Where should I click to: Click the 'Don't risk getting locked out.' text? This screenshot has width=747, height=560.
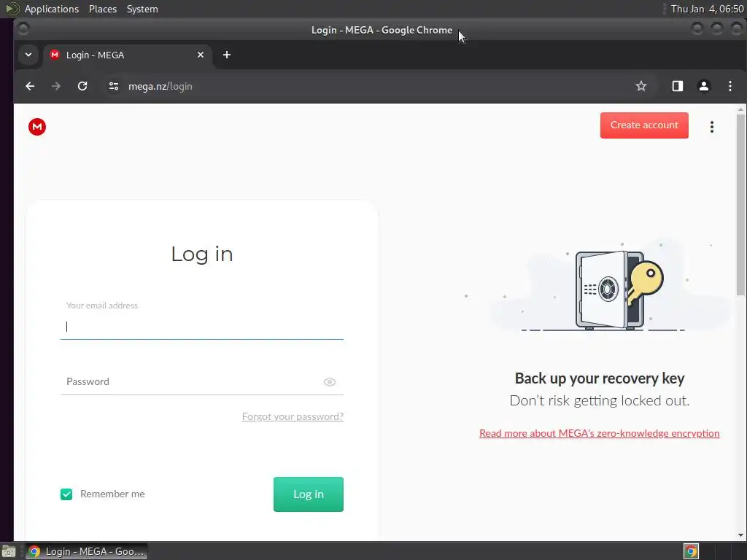coord(600,400)
